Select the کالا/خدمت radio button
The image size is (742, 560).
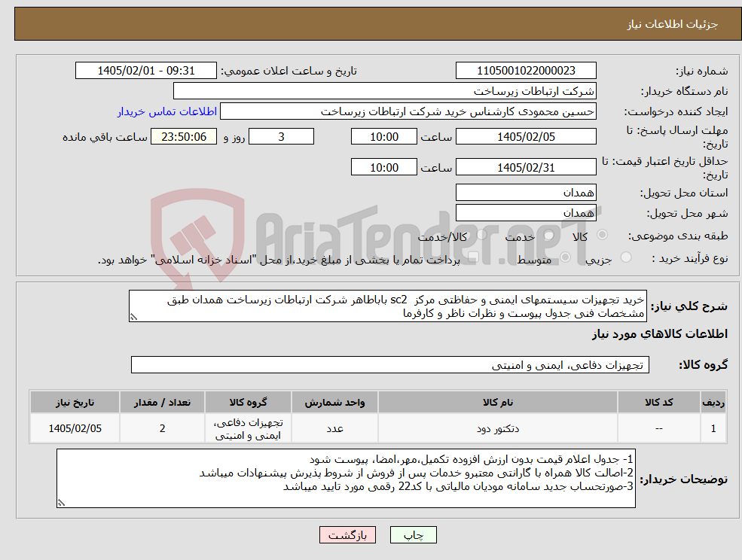coord(481,235)
